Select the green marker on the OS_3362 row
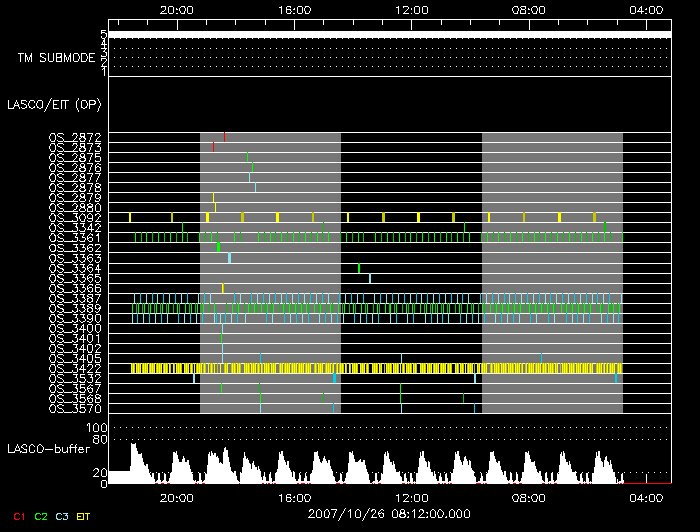Viewport: 700px width, 532px height. point(218,247)
